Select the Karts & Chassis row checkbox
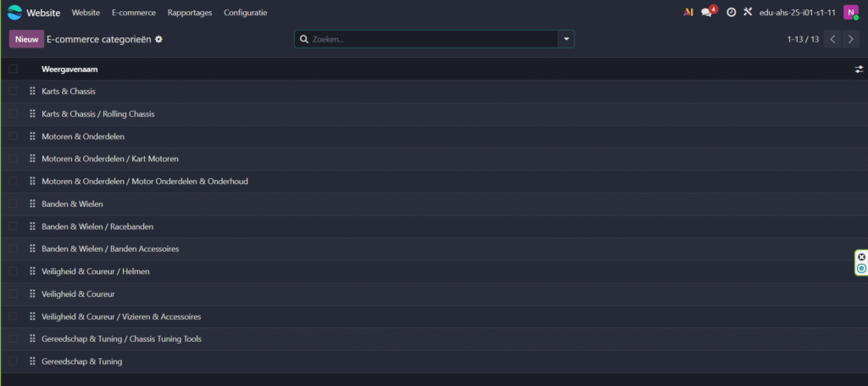The image size is (868, 386). [x=13, y=91]
